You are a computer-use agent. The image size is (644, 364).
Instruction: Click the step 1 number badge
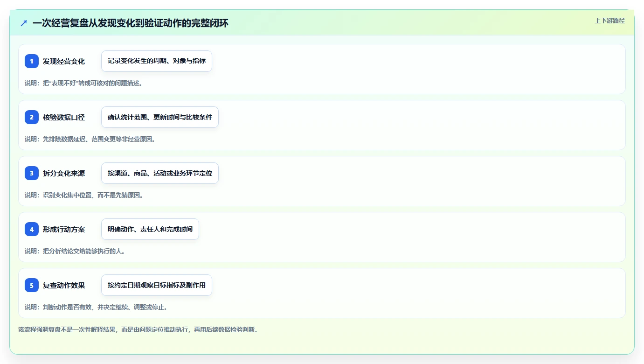(x=32, y=61)
